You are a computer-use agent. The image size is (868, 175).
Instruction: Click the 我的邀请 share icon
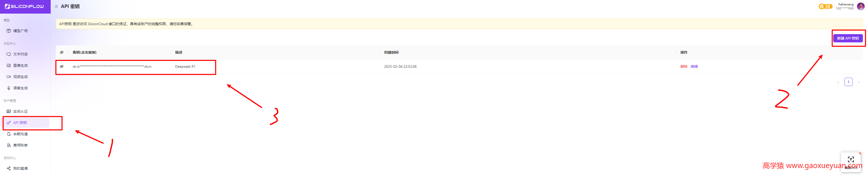coord(9,168)
